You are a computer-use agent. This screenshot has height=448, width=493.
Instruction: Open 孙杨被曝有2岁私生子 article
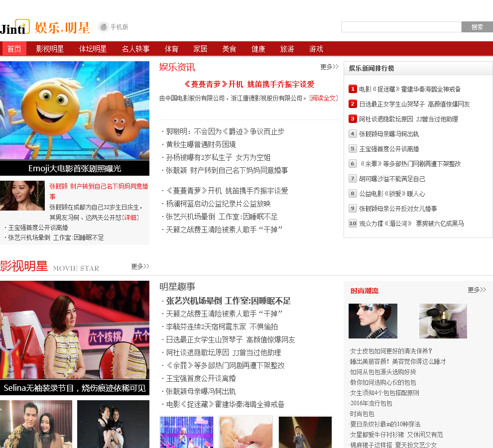pos(218,157)
